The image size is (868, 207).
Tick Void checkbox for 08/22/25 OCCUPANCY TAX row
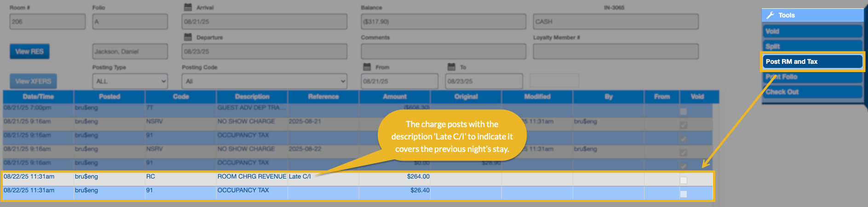683,194
